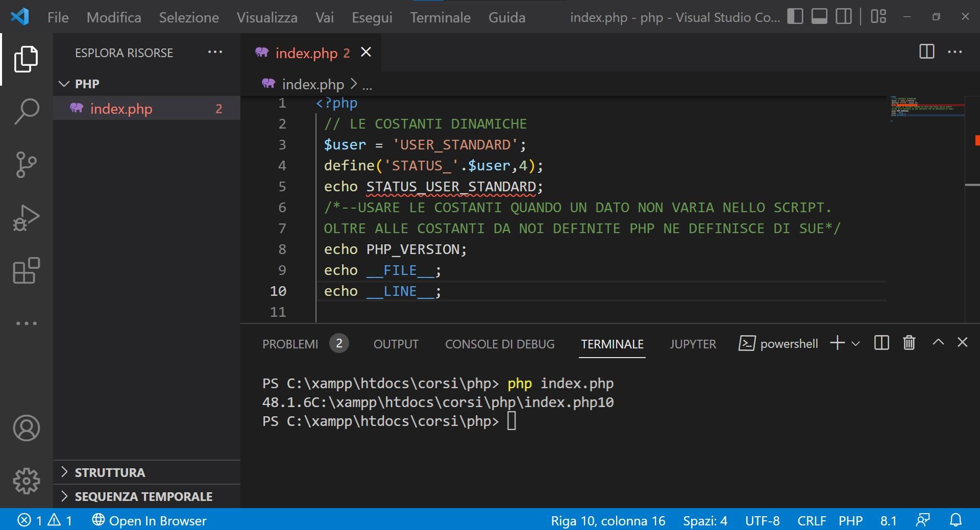980x530 pixels.
Task: Open Customize Layout control
Action: [x=878, y=16]
